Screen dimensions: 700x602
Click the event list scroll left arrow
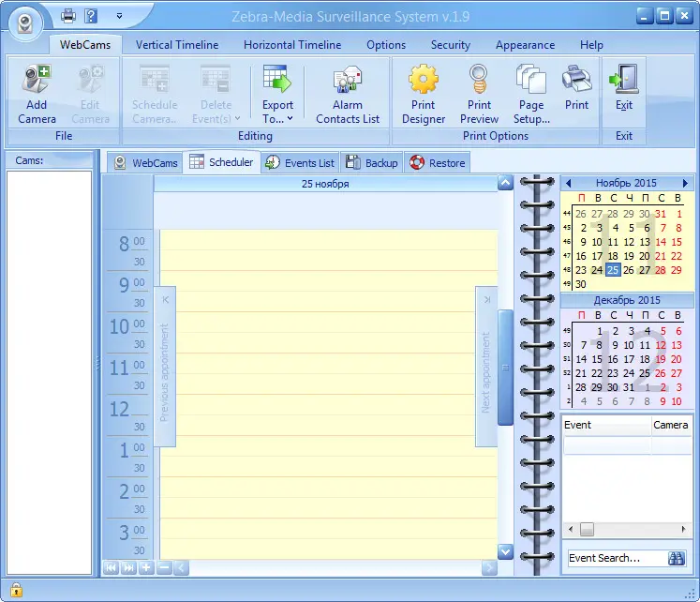[x=571, y=529]
